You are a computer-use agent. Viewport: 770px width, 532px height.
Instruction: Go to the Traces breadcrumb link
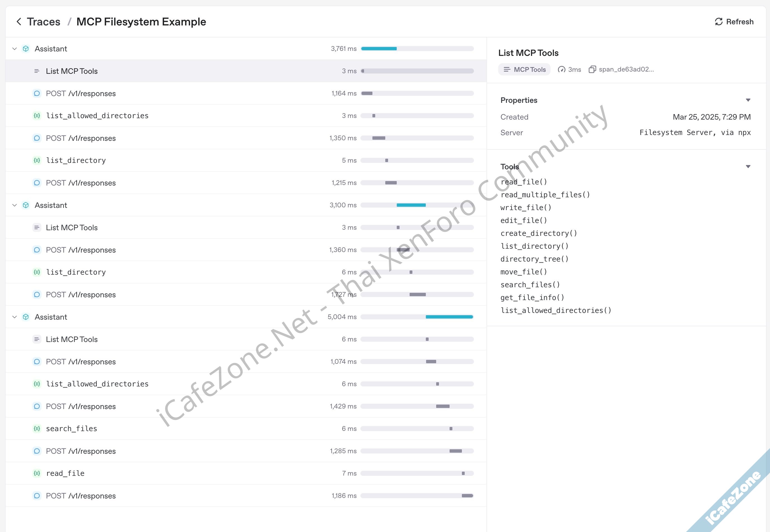[x=44, y=22]
